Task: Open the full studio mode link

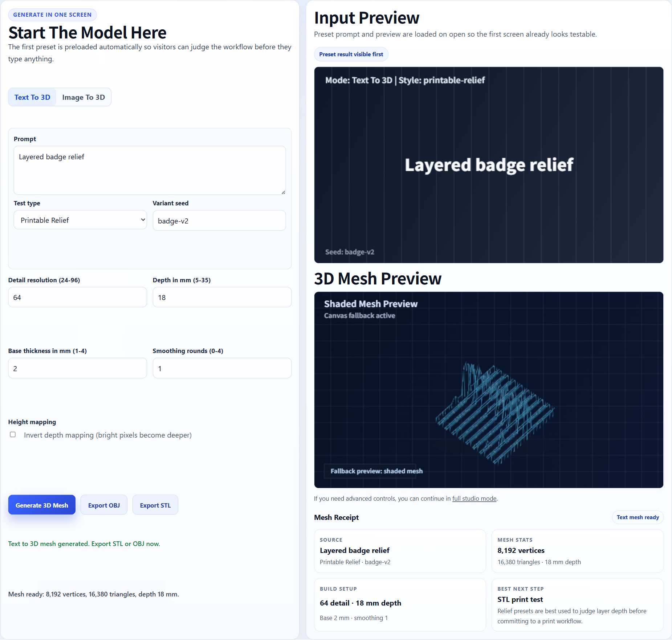Action: point(474,499)
